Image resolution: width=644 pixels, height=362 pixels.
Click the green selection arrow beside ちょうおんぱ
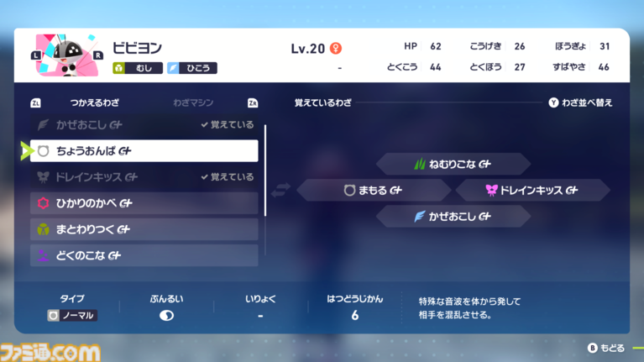[25, 151]
